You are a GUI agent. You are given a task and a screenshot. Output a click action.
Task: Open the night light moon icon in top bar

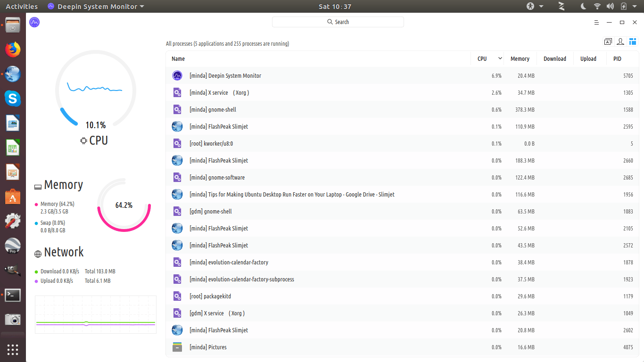pyautogui.click(x=584, y=6)
